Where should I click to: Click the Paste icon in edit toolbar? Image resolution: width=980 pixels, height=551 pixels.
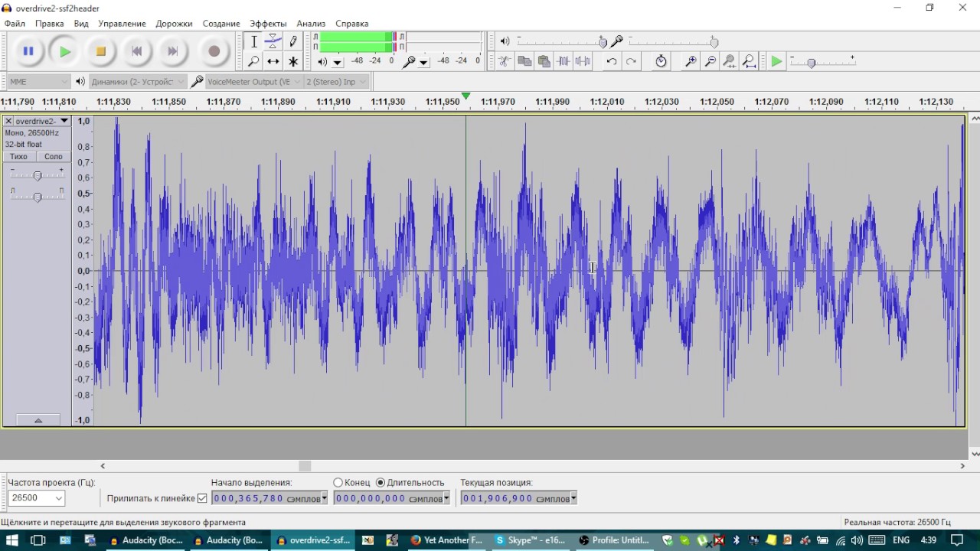(x=544, y=61)
